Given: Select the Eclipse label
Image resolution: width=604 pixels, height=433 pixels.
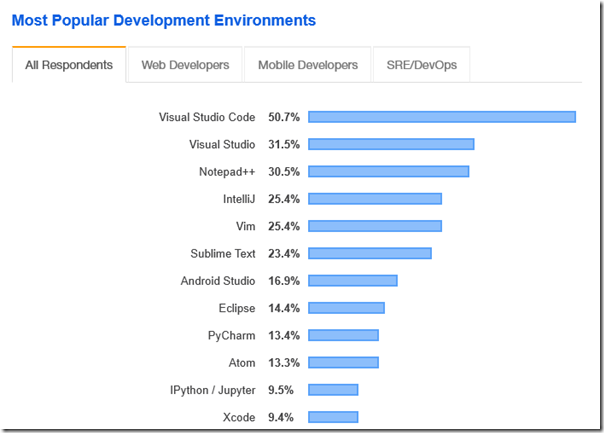Looking at the screenshot, I should pyautogui.click(x=237, y=309).
